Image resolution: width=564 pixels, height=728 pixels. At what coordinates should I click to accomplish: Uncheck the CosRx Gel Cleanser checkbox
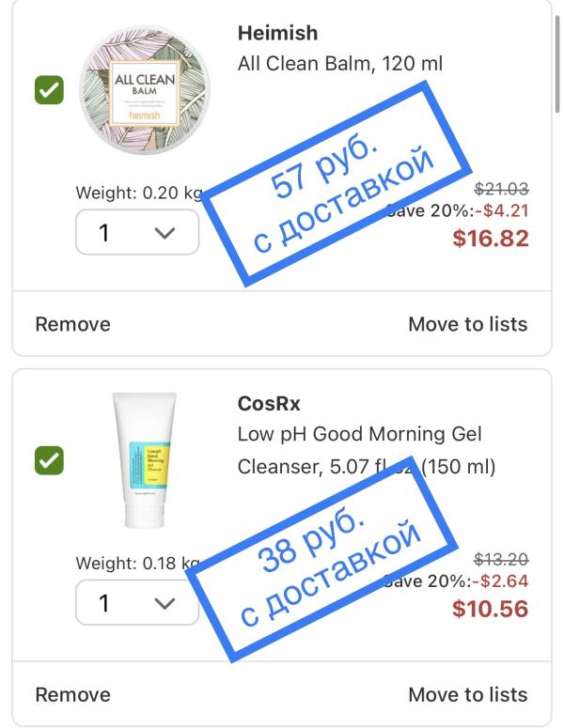49,460
